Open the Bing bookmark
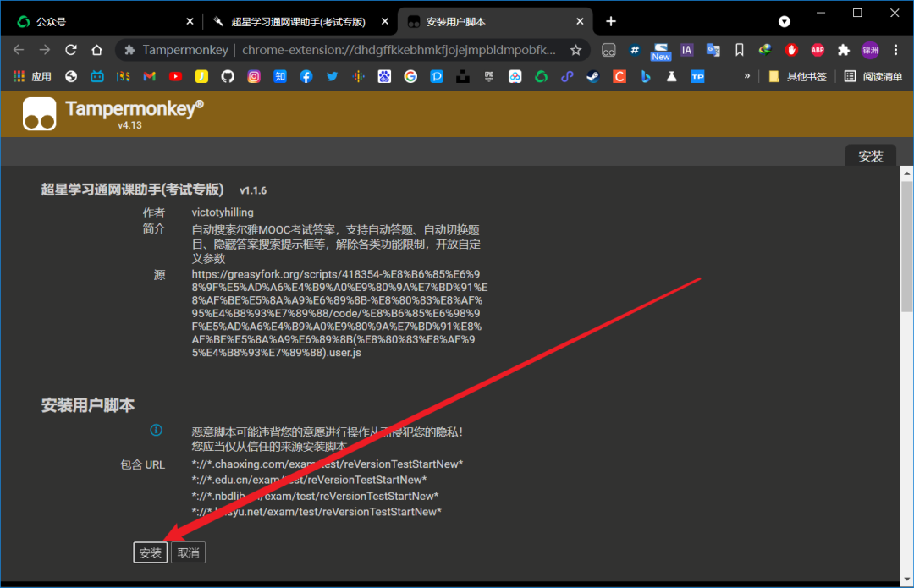This screenshot has height=588, width=914. (645, 76)
